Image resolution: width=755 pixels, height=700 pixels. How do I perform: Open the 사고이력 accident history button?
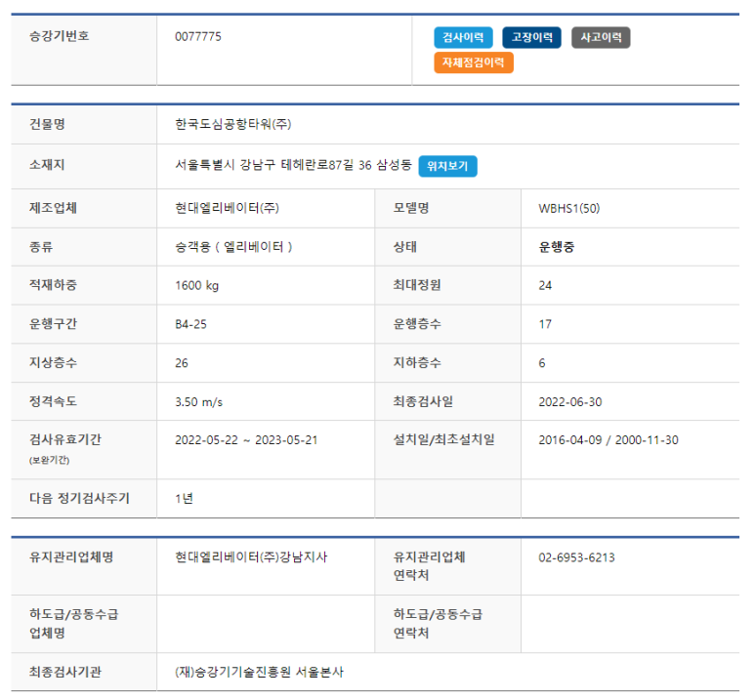point(601,37)
